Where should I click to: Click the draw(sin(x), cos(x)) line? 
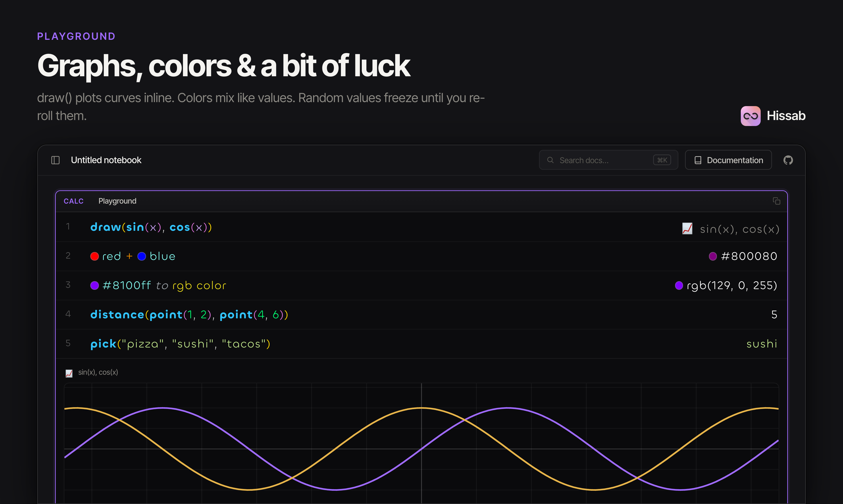pyautogui.click(x=151, y=227)
